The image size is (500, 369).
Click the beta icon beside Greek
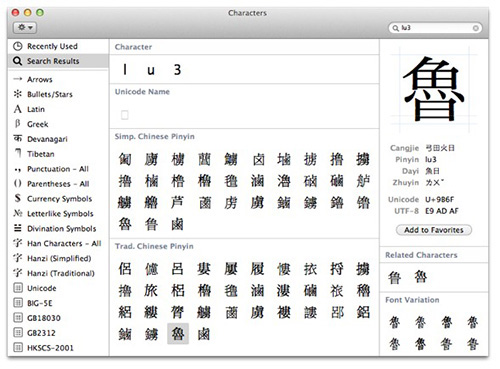click(17, 124)
